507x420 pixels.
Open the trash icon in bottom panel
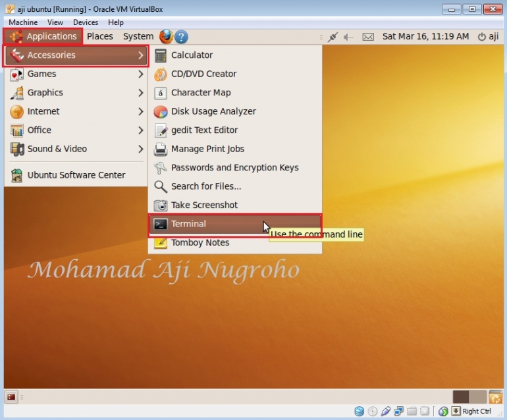[495, 397]
